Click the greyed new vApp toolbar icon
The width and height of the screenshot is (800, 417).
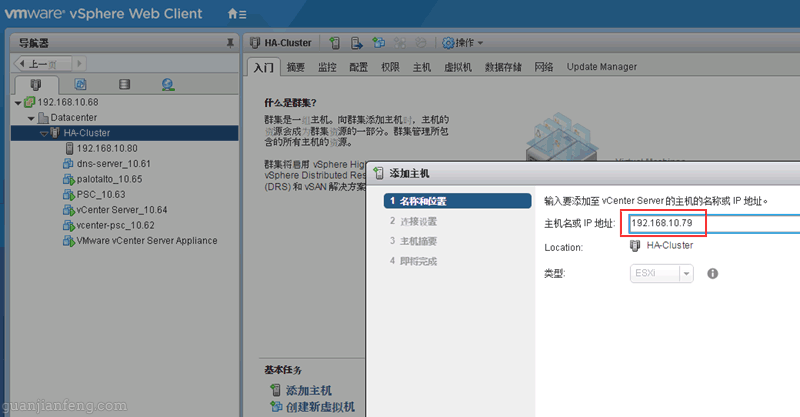pyautogui.click(x=399, y=43)
